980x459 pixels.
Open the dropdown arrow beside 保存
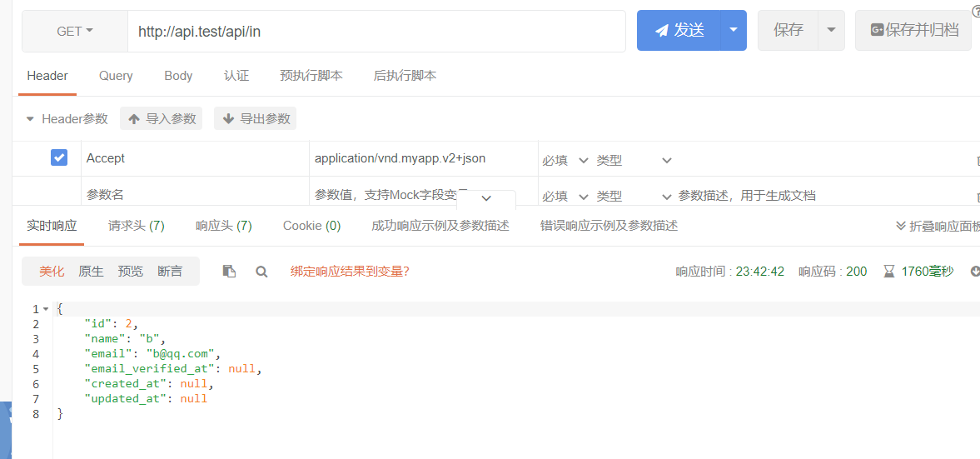point(831,30)
